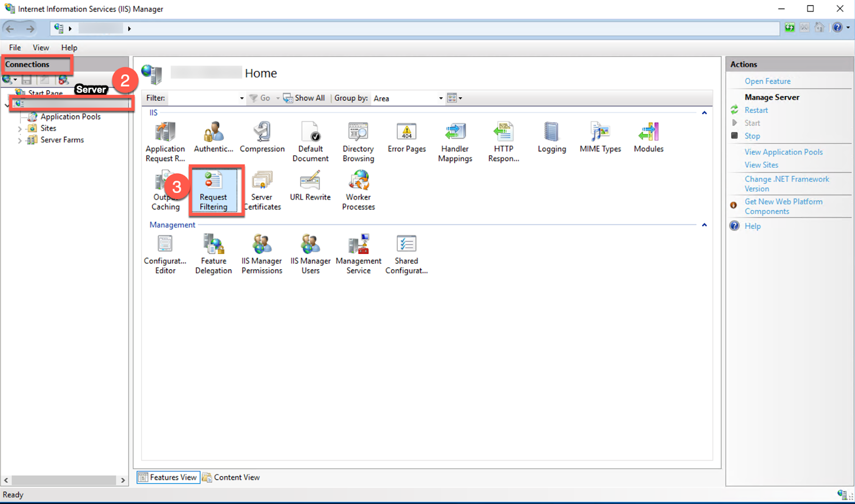The width and height of the screenshot is (855, 504).
Task: Open the Authentication feature
Action: 213,137
